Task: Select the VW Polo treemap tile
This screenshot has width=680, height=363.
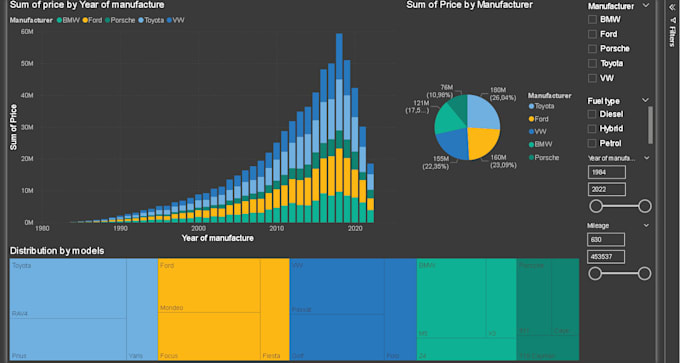Action: pyautogui.click(x=401, y=309)
